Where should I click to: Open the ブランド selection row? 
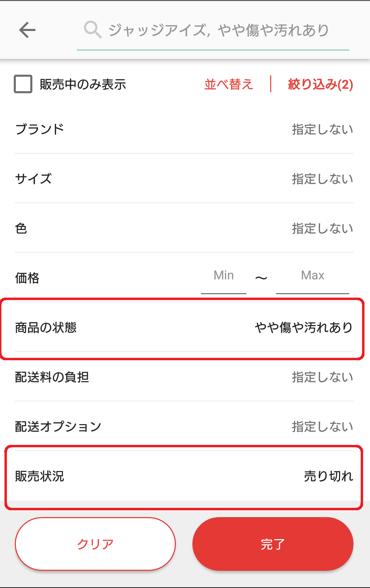pyautogui.click(x=184, y=129)
